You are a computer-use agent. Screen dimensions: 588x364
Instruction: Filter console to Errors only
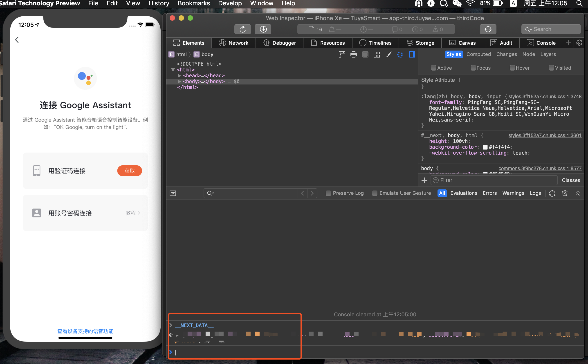(x=490, y=193)
